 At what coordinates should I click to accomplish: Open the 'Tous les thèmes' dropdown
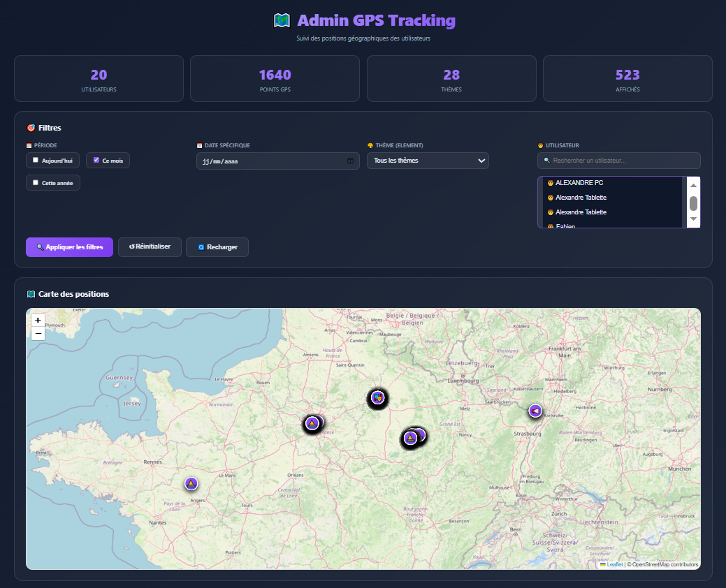tap(428, 160)
